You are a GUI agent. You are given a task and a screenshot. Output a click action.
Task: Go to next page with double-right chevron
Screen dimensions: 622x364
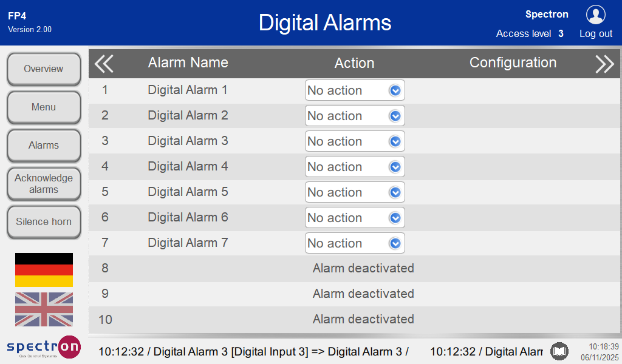click(604, 63)
